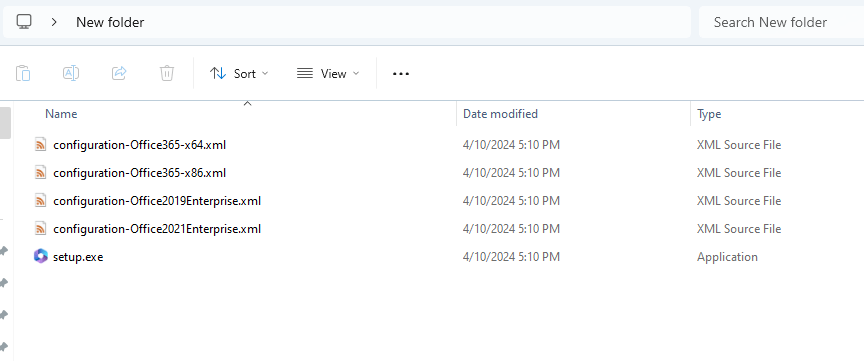Select configuration-Office365-x86.xml file
864x361 pixels.
coord(139,173)
